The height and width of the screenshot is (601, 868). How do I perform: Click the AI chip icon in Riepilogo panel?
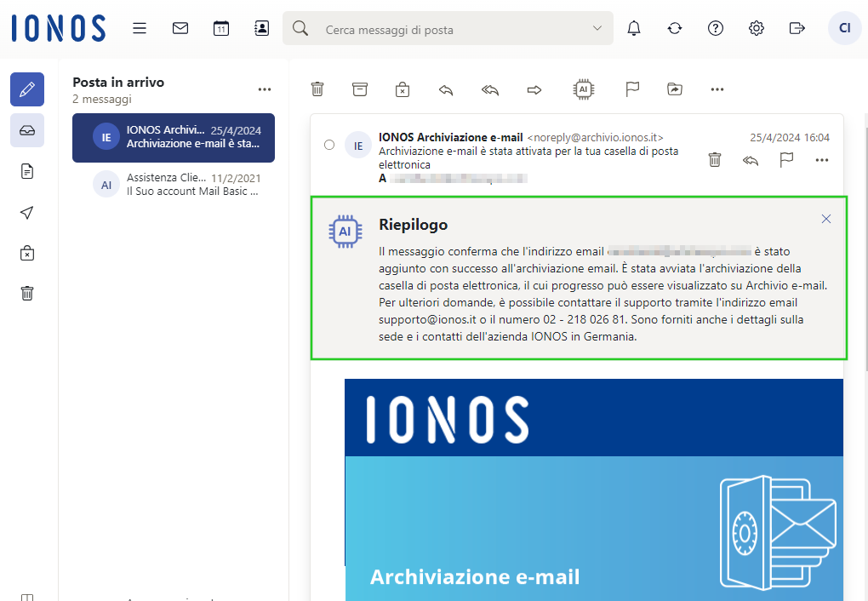[345, 231]
